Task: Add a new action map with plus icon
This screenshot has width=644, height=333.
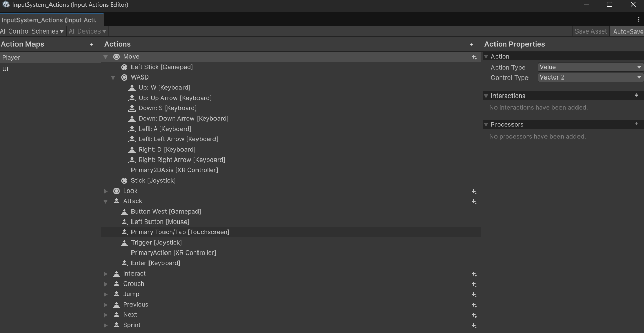Action: tap(92, 44)
